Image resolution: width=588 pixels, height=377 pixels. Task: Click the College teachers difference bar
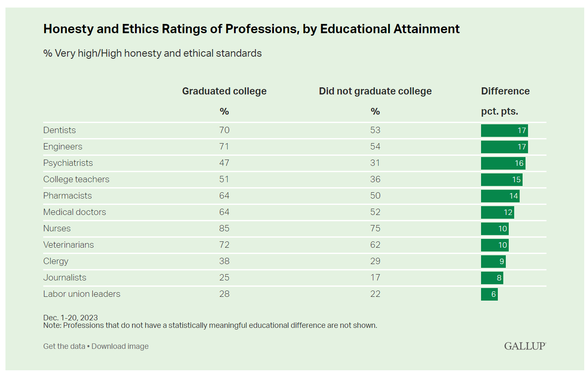[x=502, y=180]
